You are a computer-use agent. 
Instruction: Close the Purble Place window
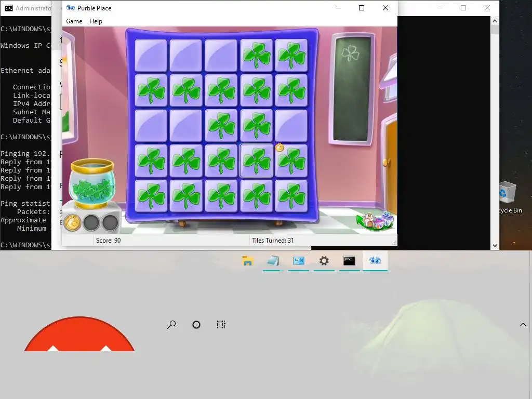(x=385, y=8)
